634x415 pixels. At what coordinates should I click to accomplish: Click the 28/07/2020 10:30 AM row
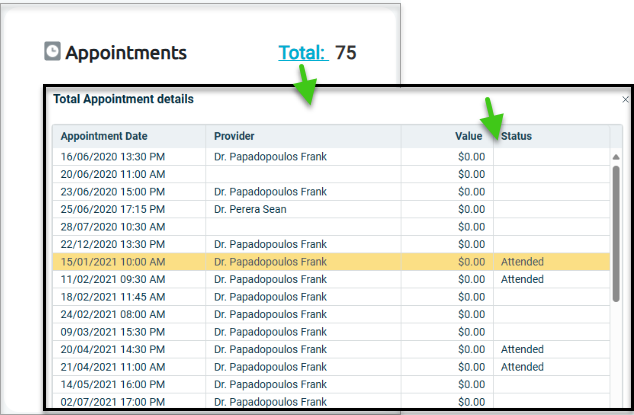point(331,227)
